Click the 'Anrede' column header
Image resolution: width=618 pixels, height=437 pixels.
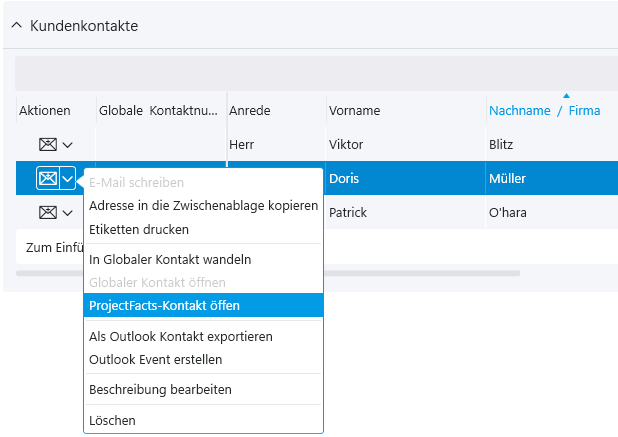250,111
